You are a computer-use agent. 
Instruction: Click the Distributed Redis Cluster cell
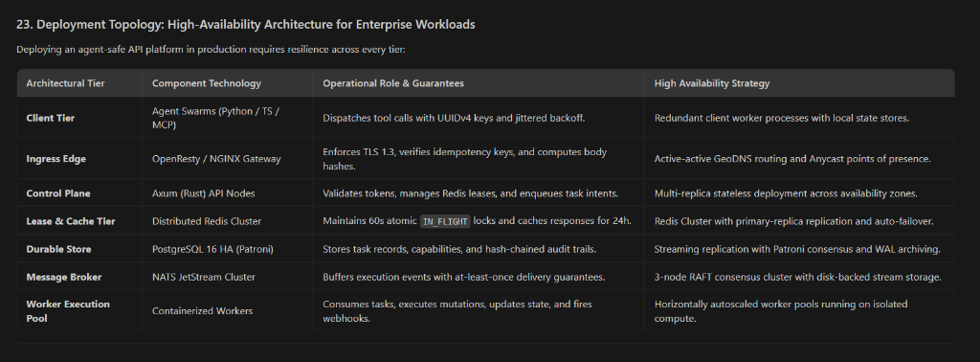click(x=207, y=220)
